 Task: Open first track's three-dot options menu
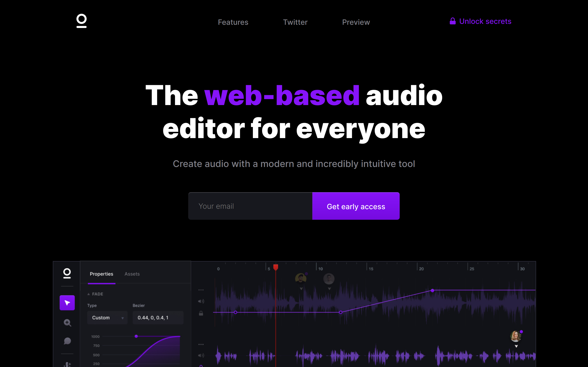(x=201, y=290)
